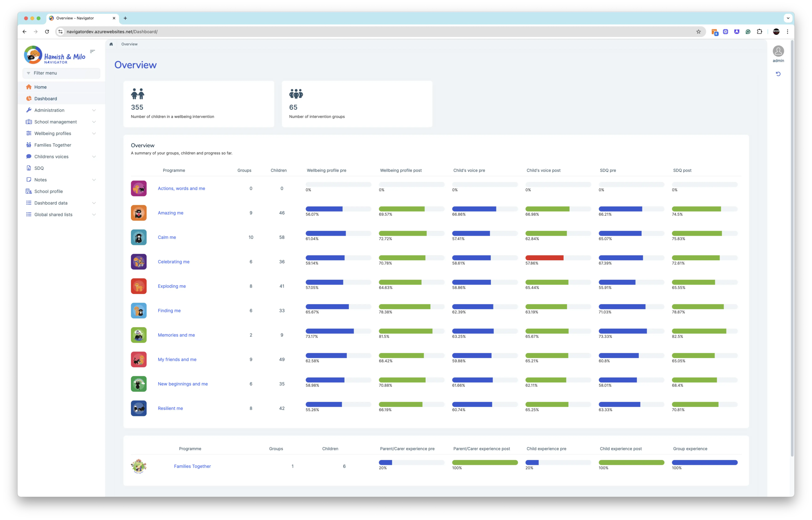Bookmark the page with the star icon
The width and height of the screenshot is (812, 520).
698,32
